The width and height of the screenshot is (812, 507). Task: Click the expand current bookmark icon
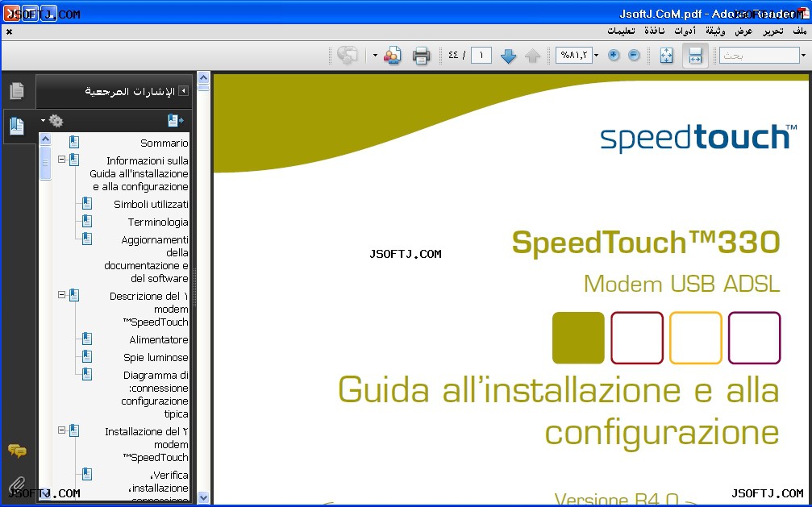tap(175, 121)
